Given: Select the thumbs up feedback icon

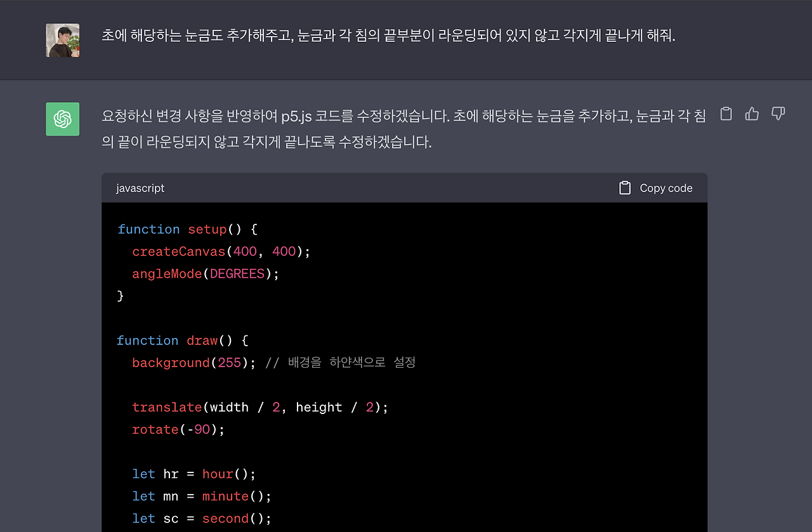Looking at the screenshot, I should [752, 114].
